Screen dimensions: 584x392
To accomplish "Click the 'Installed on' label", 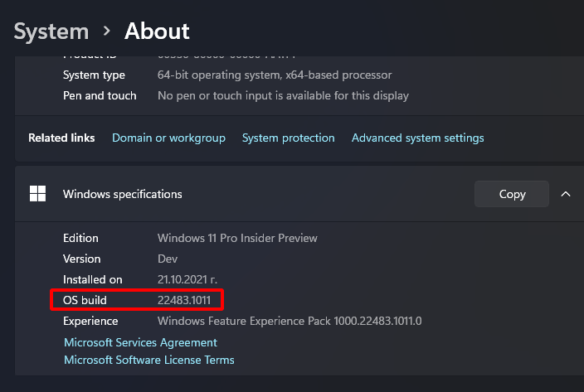I will tap(92, 279).
